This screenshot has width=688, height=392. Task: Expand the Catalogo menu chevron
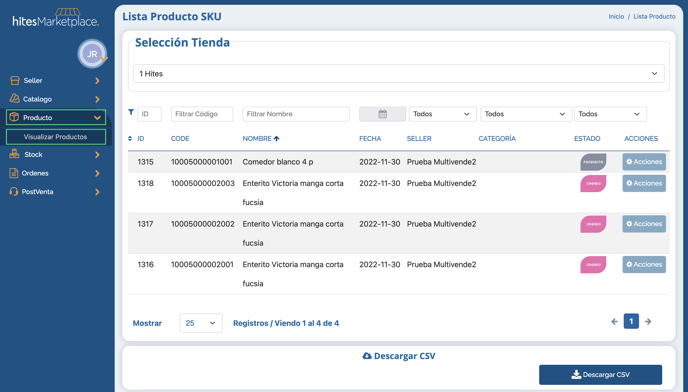point(97,99)
